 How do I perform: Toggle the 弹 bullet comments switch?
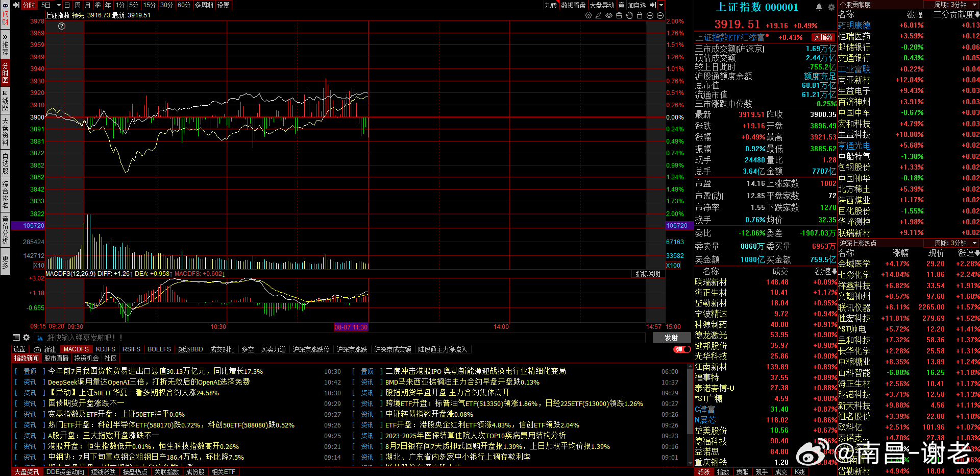(682, 349)
